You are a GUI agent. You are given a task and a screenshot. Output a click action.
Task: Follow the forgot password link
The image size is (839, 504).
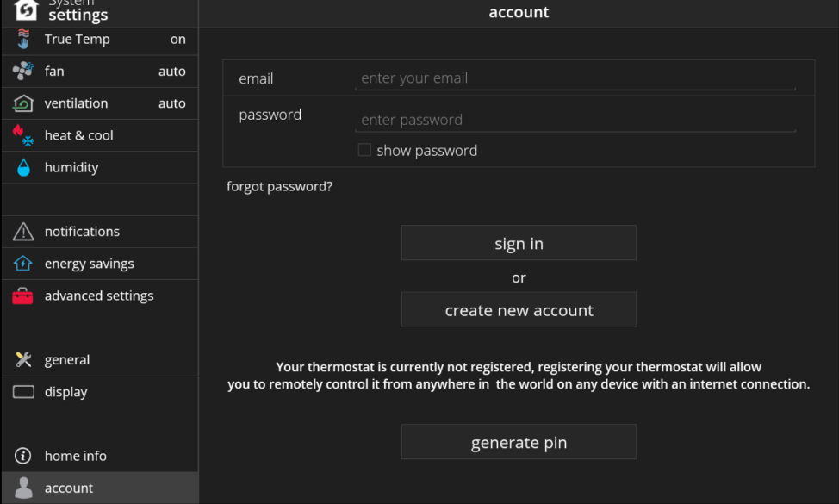coord(279,186)
